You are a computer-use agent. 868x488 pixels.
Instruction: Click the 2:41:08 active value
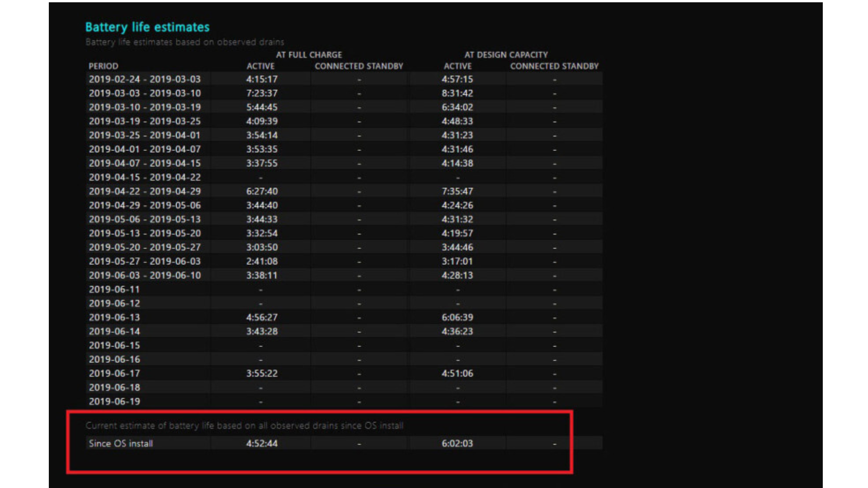[262, 261]
